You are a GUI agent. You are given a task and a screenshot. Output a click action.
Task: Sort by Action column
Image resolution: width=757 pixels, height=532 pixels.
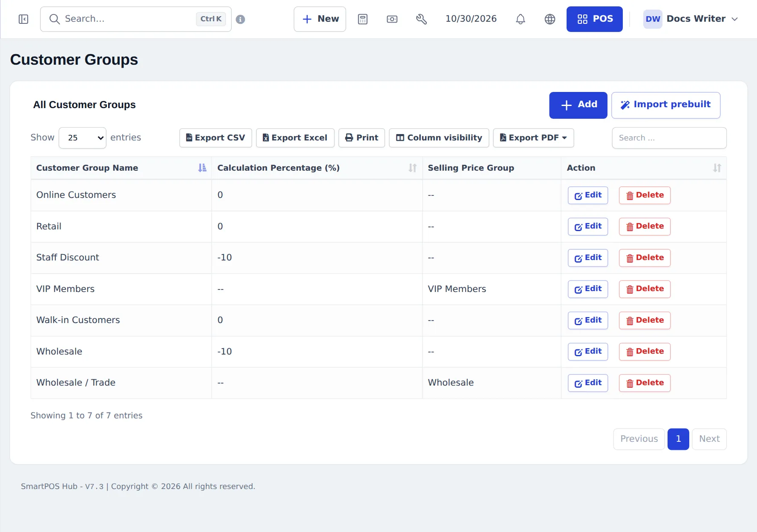coord(644,168)
